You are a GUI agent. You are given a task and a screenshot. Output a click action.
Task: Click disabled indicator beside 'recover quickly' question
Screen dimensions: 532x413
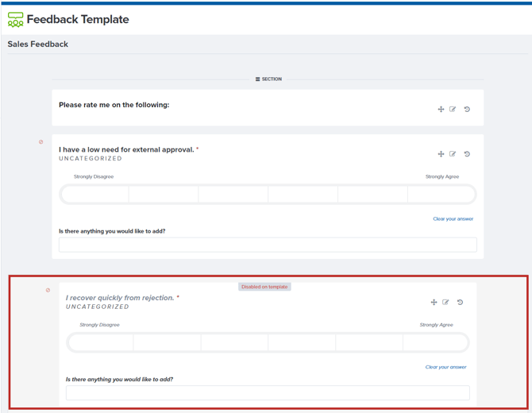coord(48,290)
